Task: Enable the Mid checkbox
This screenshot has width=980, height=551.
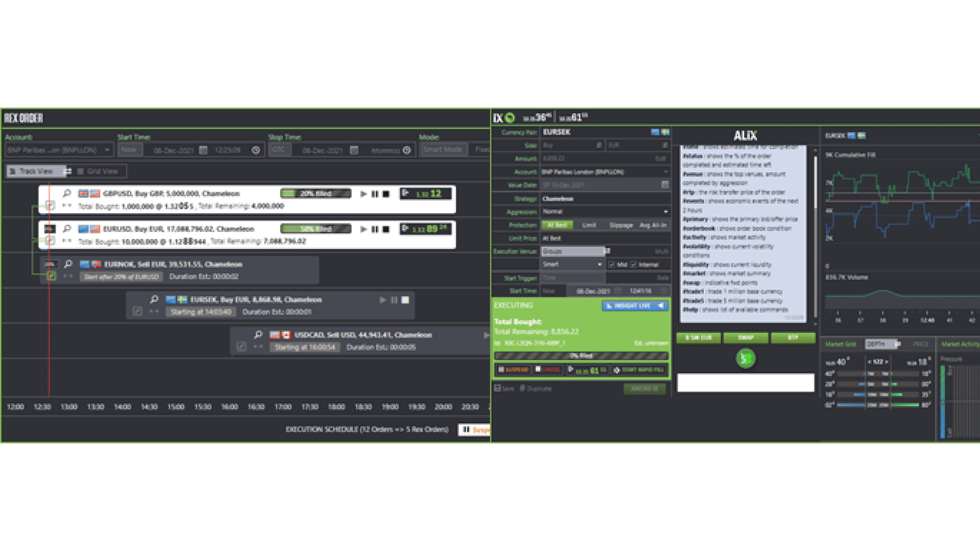Action: click(x=611, y=265)
